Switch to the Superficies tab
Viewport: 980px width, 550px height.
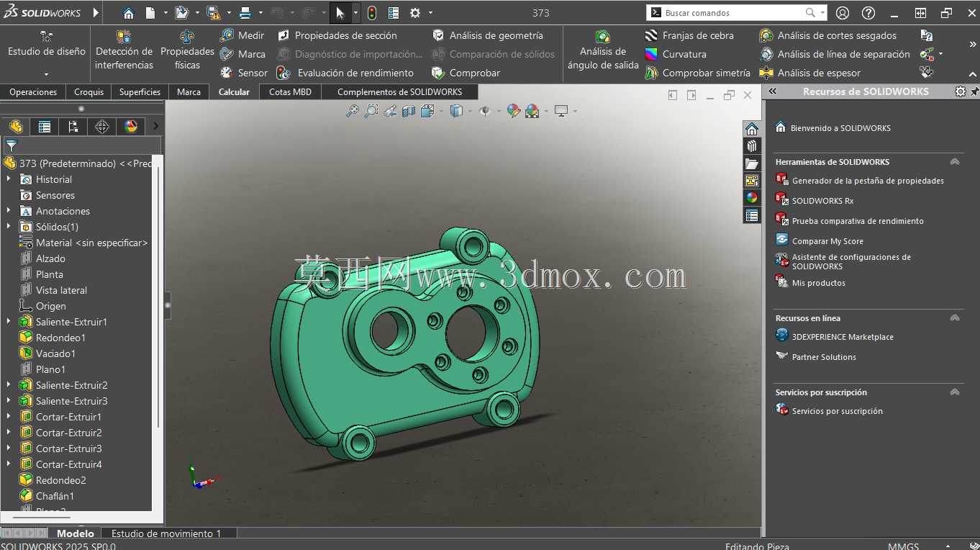click(x=140, y=92)
